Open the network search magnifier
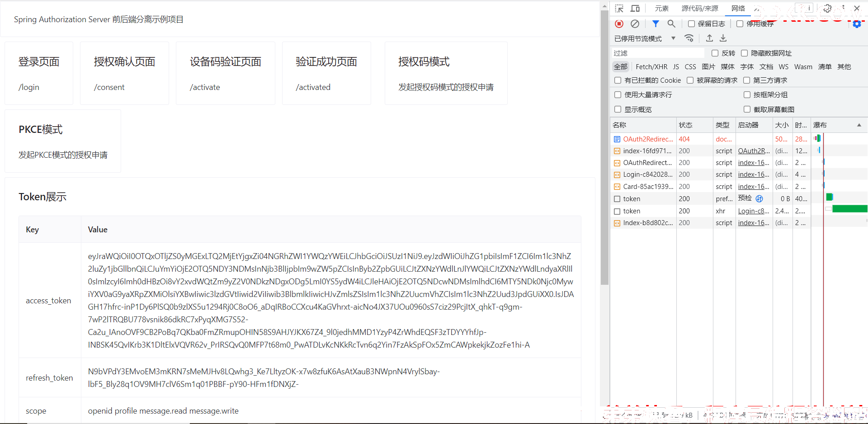This screenshot has height=424, width=868. [671, 24]
